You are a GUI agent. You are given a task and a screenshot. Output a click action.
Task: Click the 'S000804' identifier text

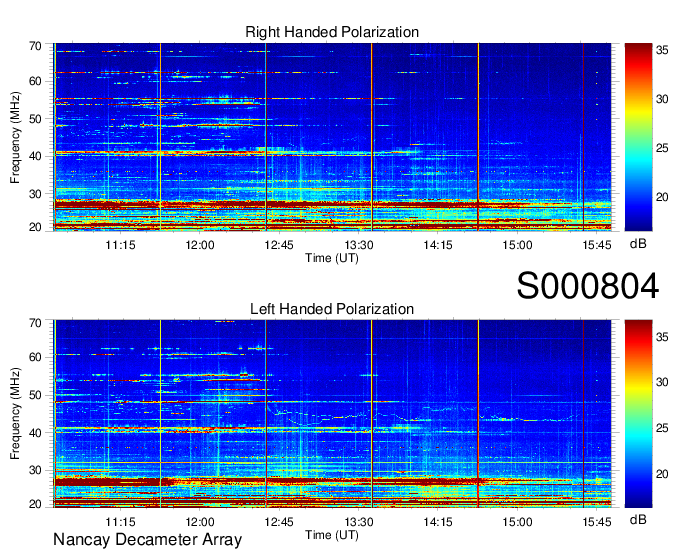click(x=588, y=286)
